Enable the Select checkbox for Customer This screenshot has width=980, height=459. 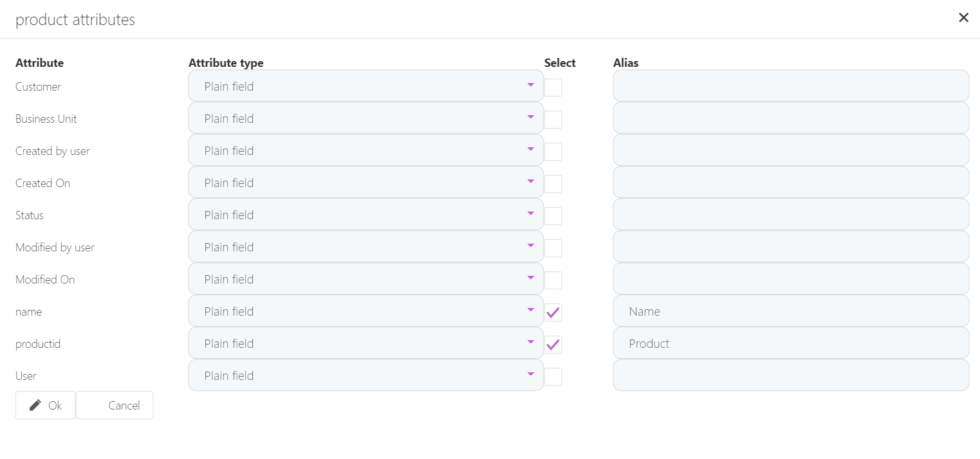pos(553,87)
